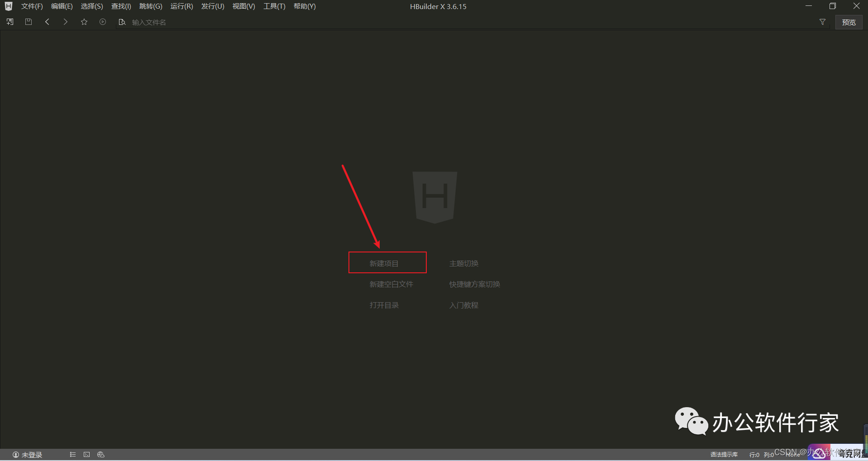
Task: Open the 视图(V) menu
Action: (243, 6)
